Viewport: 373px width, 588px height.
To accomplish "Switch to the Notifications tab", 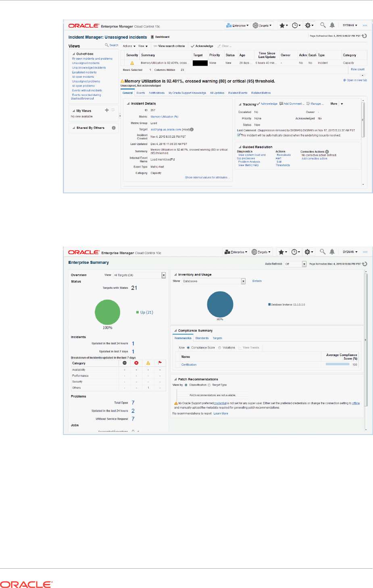I will [x=157, y=93].
